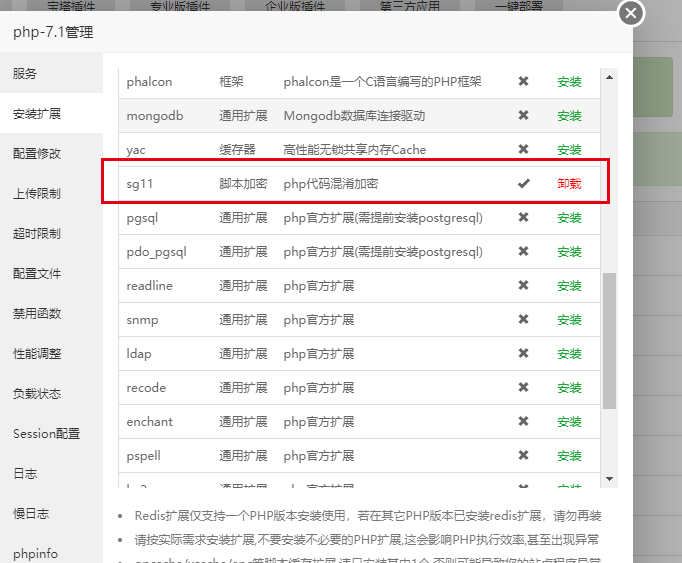Install the recode extension
The image size is (682, 563).
(569, 388)
